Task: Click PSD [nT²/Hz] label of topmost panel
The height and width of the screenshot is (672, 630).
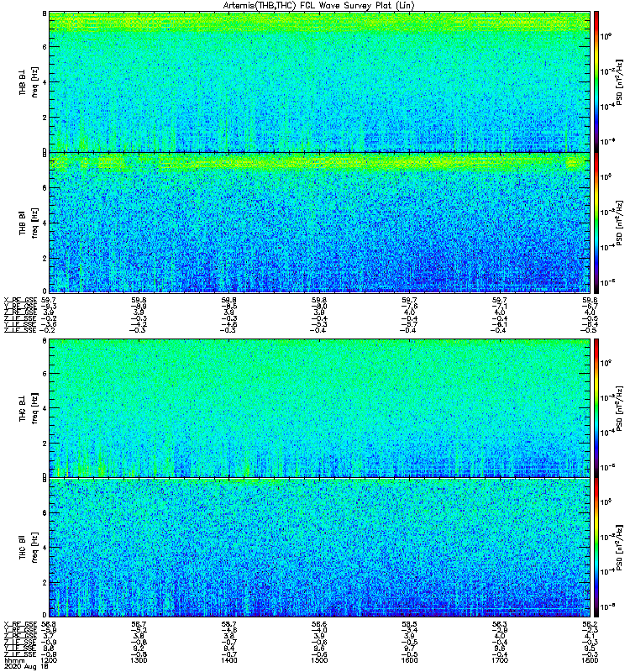Action: click(x=619, y=82)
